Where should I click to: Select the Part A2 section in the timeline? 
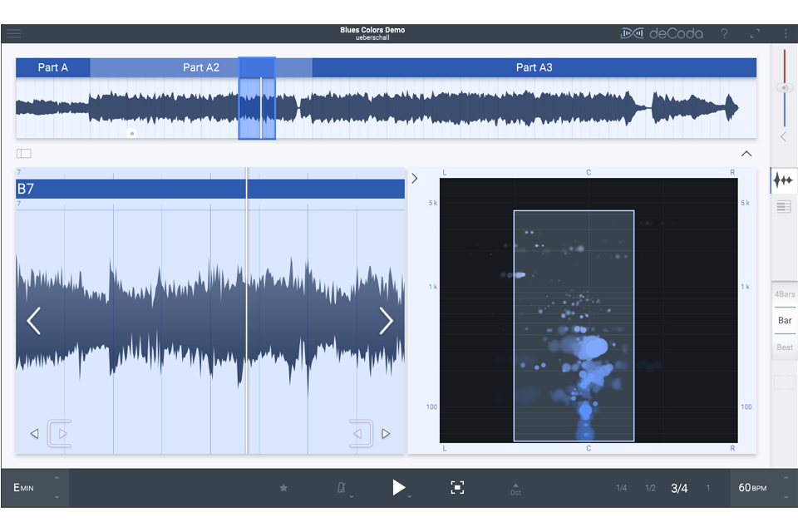coord(201,67)
